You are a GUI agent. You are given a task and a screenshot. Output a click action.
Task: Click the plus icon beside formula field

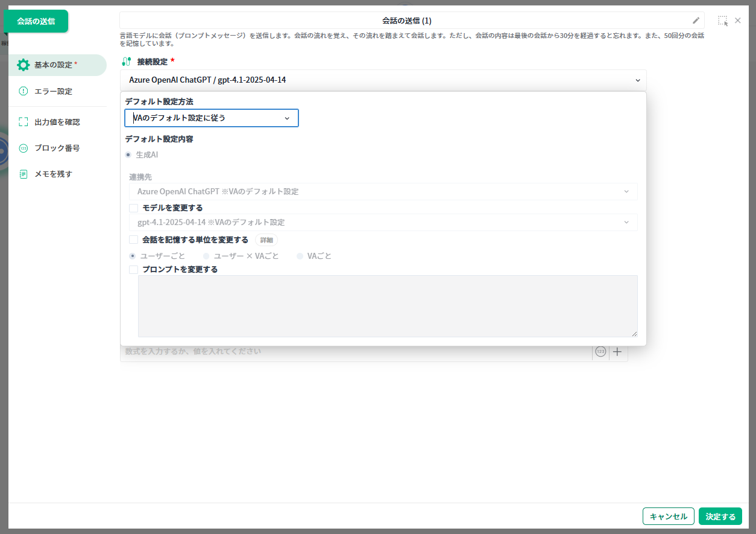coord(617,352)
